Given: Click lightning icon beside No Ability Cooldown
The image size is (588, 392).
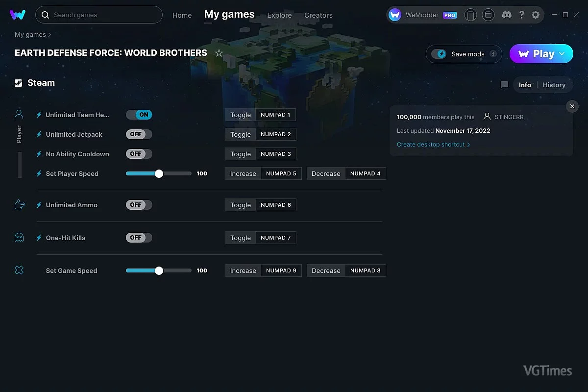Looking at the screenshot, I should tap(39, 154).
